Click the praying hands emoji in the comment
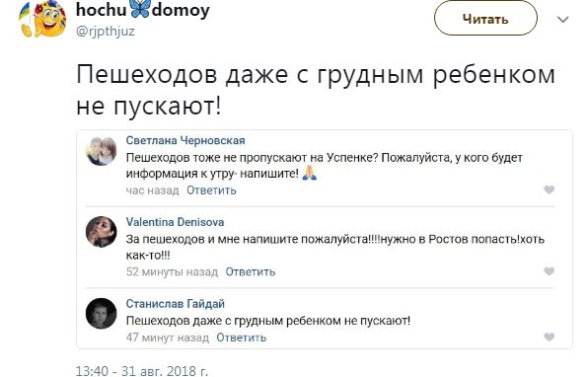 click(310, 173)
